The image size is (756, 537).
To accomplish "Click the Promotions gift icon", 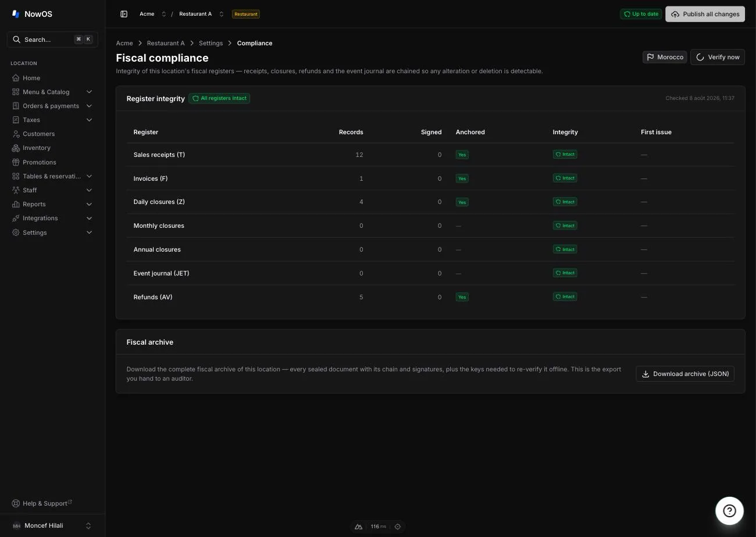I will (16, 162).
